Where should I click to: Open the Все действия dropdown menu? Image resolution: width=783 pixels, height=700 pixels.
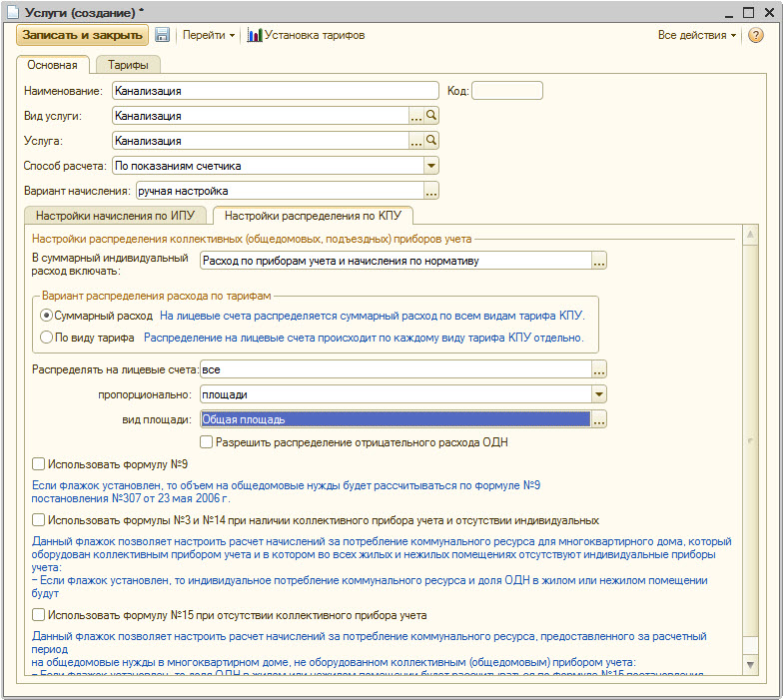tap(697, 35)
